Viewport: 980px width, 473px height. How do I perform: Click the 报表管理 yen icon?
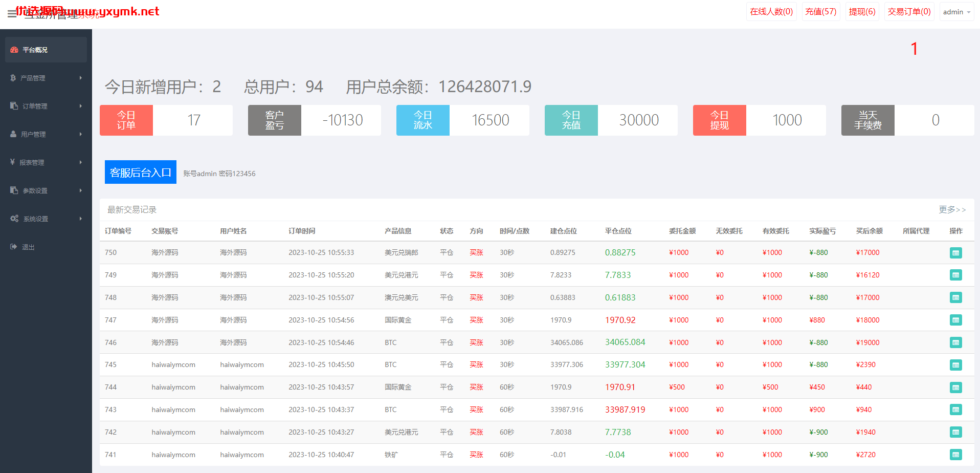point(13,162)
